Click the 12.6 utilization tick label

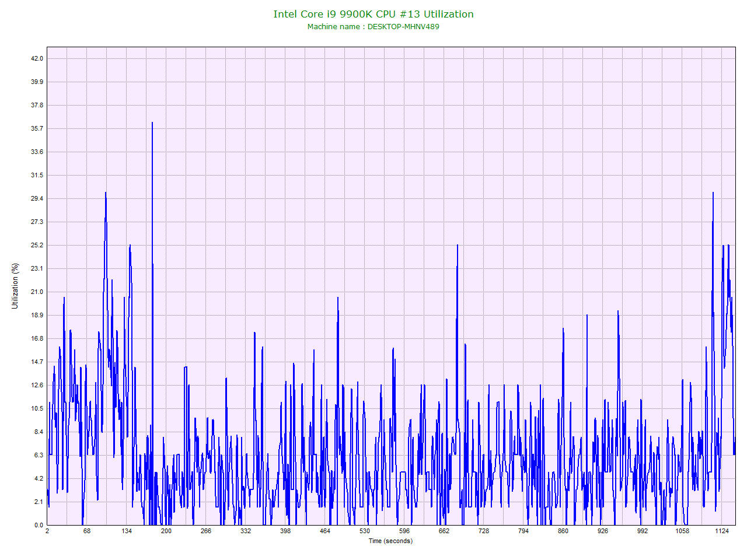37,385
